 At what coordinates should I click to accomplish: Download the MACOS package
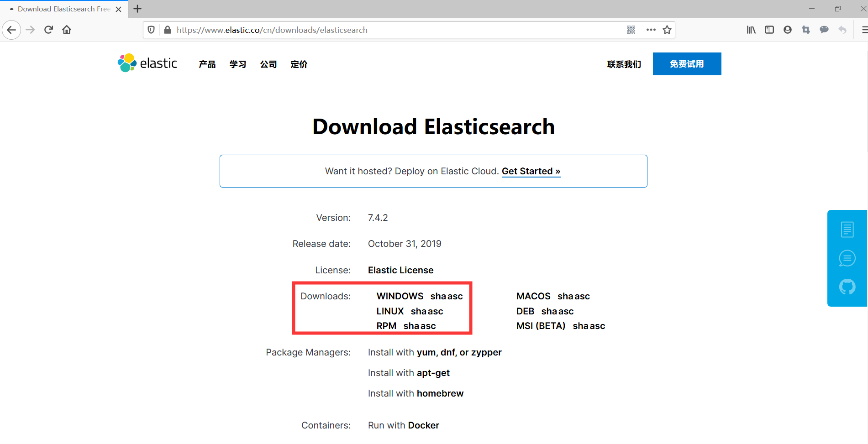click(533, 296)
